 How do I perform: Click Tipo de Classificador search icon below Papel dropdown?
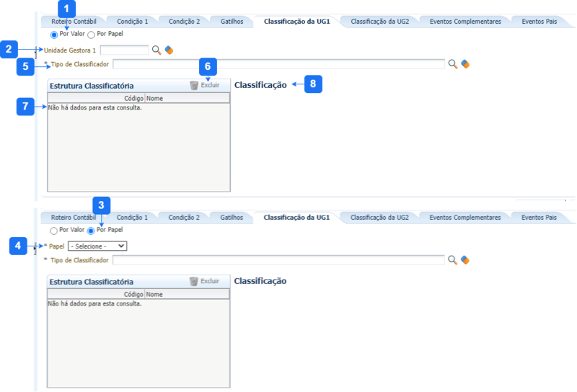click(x=453, y=259)
